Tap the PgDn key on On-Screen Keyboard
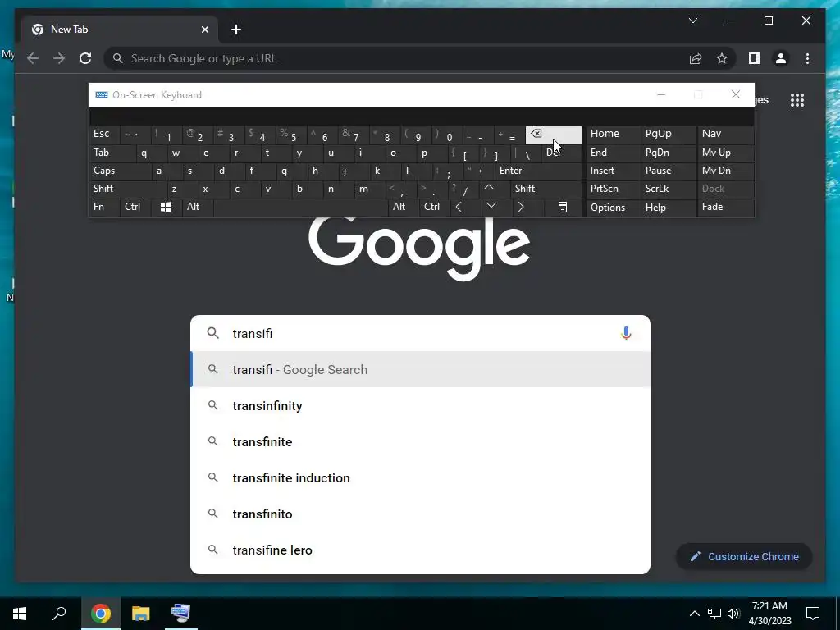Viewport: 840px width, 630px height. point(668,153)
